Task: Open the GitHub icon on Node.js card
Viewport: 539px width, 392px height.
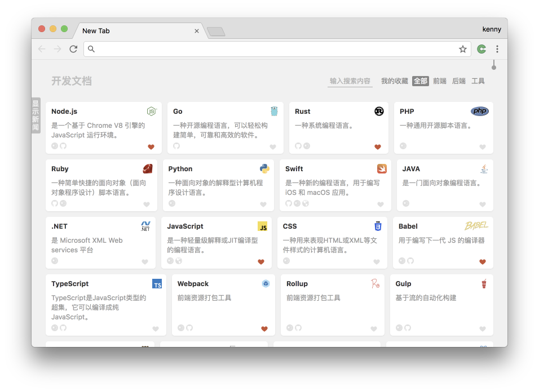Action: click(x=63, y=146)
